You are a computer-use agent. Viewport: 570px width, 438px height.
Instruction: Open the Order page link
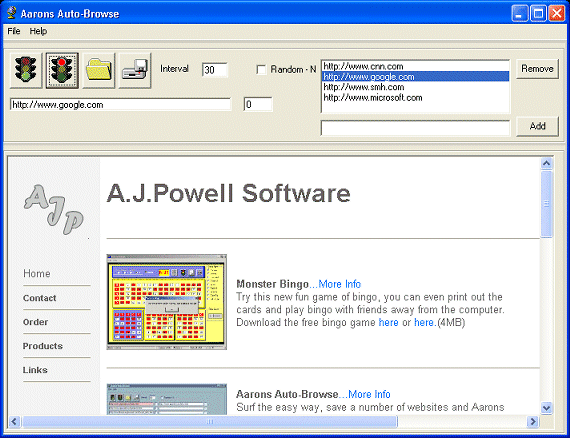click(35, 322)
